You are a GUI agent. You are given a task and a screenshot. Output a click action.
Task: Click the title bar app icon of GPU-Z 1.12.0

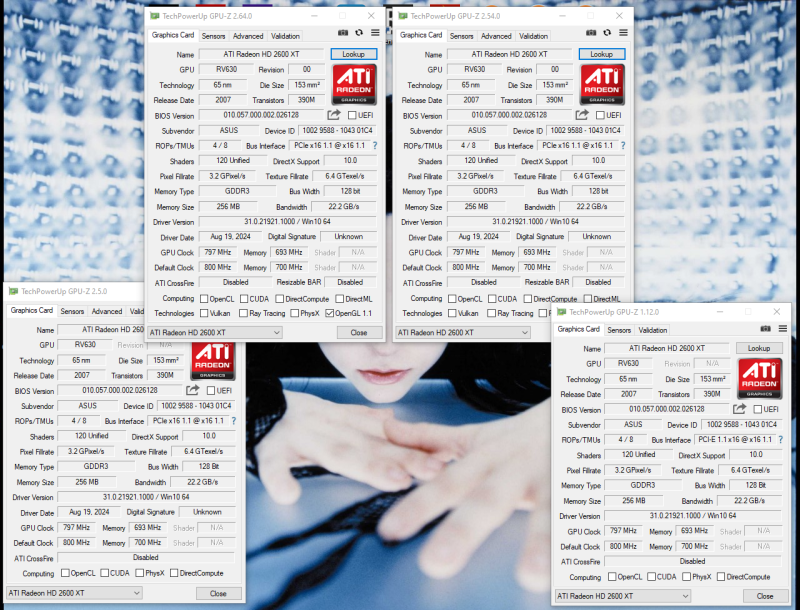[562, 312]
